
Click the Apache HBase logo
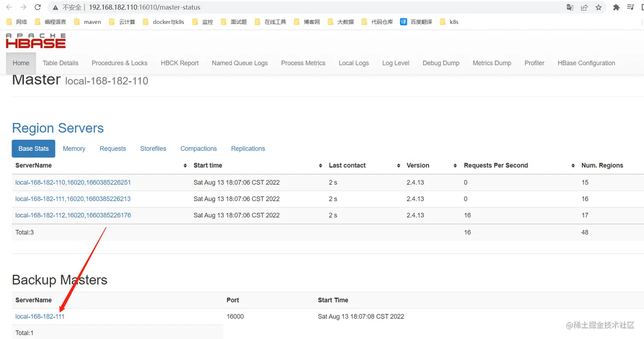coord(36,41)
